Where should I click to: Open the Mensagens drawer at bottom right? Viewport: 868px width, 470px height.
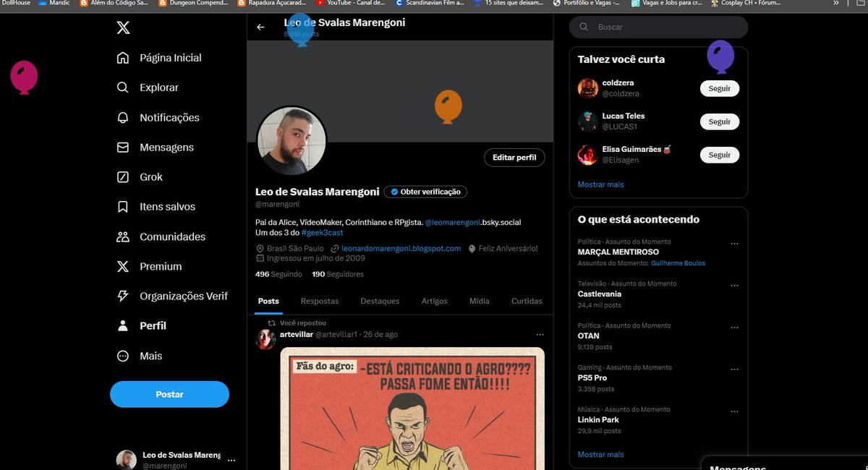click(785, 463)
